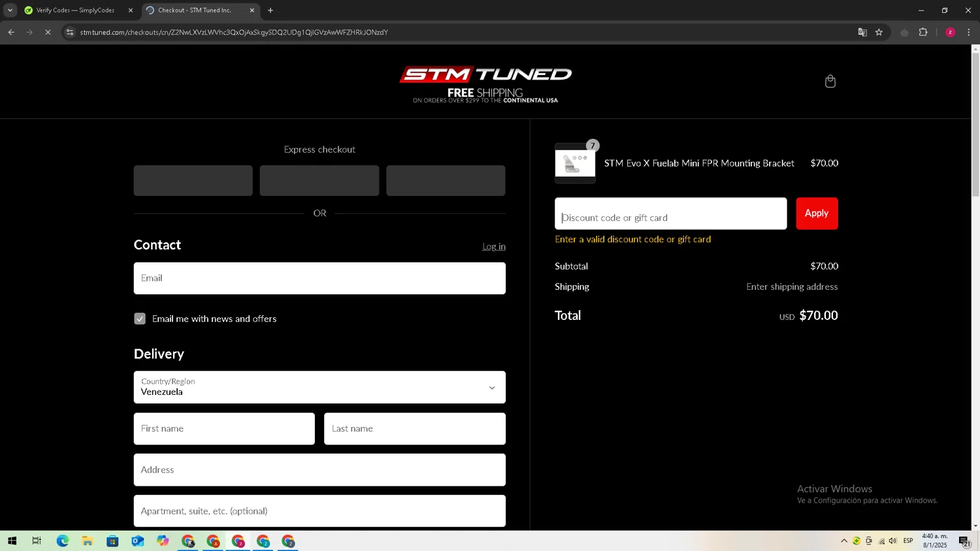Screen dimensions: 980x551
Task: Click the browser forward arrow
Action: click(x=29, y=32)
